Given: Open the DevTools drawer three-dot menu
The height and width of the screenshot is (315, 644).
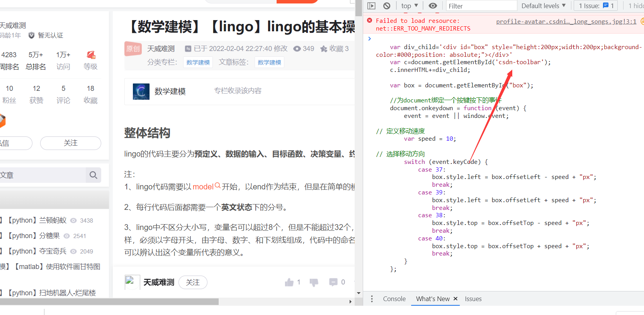Looking at the screenshot, I should click(372, 299).
